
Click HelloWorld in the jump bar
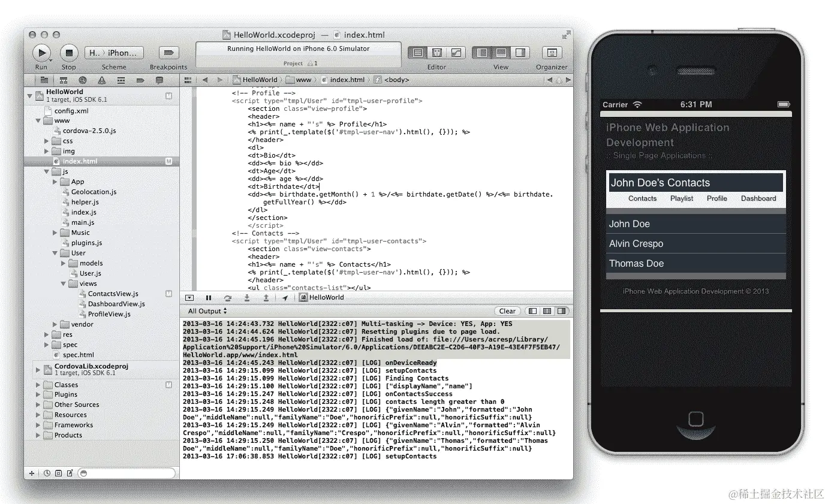click(255, 80)
